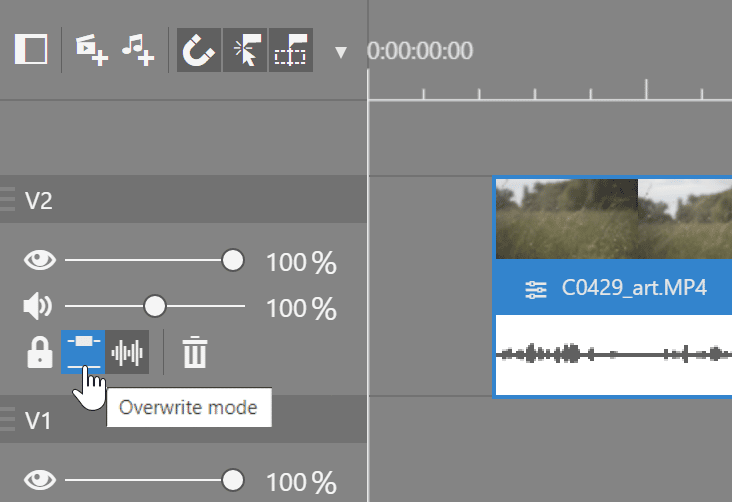This screenshot has height=503, width=733.
Task: Toggle Overwrite mode on V2
Action: (x=83, y=352)
